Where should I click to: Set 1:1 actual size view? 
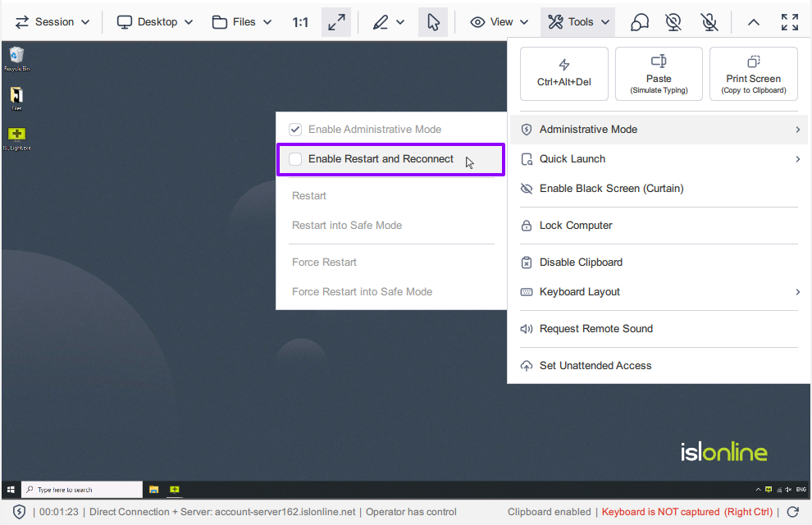tap(300, 22)
